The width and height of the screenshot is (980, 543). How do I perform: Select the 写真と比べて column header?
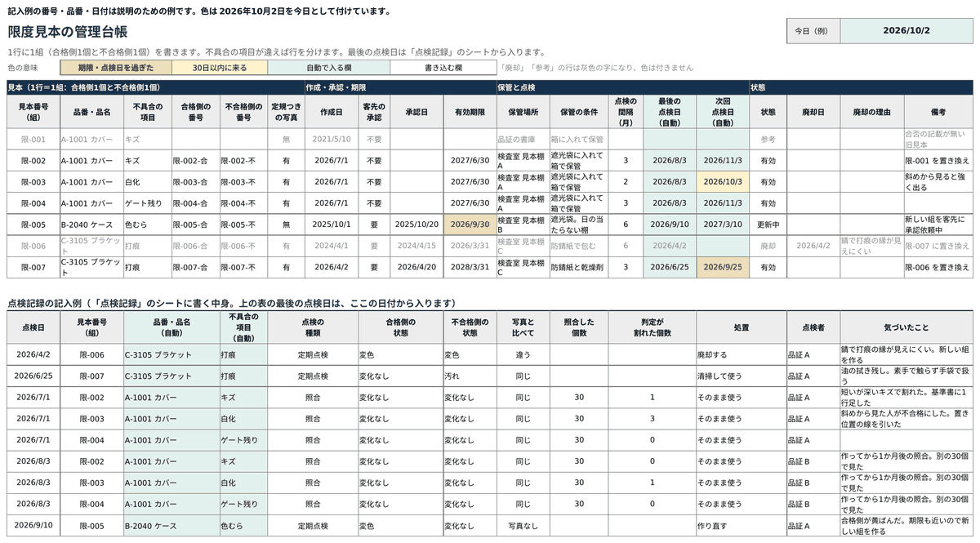pyautogui.click(x=523, y=327)
